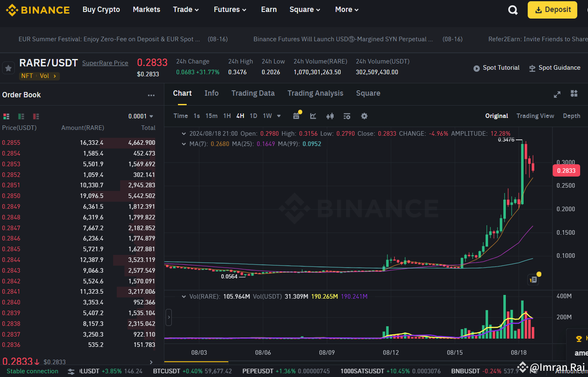Enable the Depth chart view

(571, 116)
